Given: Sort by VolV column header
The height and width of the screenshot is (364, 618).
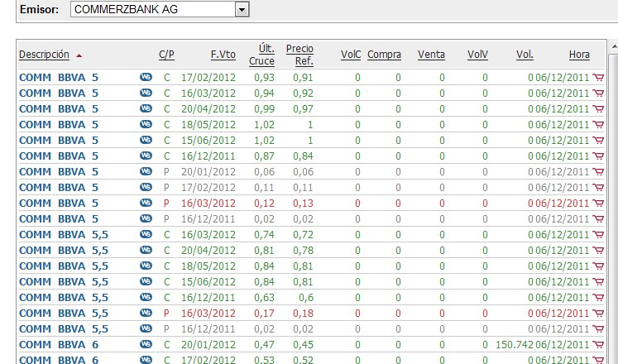Looking at the screenshot, I should tap(477, 55).
